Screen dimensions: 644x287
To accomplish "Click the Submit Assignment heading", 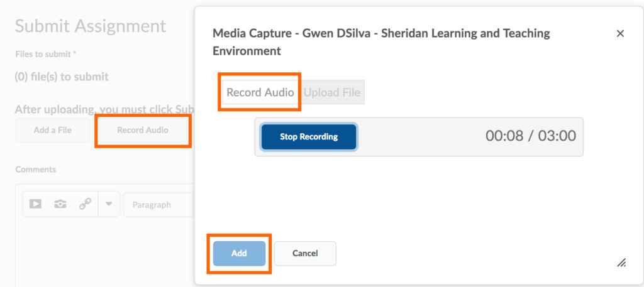I will pos(91,26).
